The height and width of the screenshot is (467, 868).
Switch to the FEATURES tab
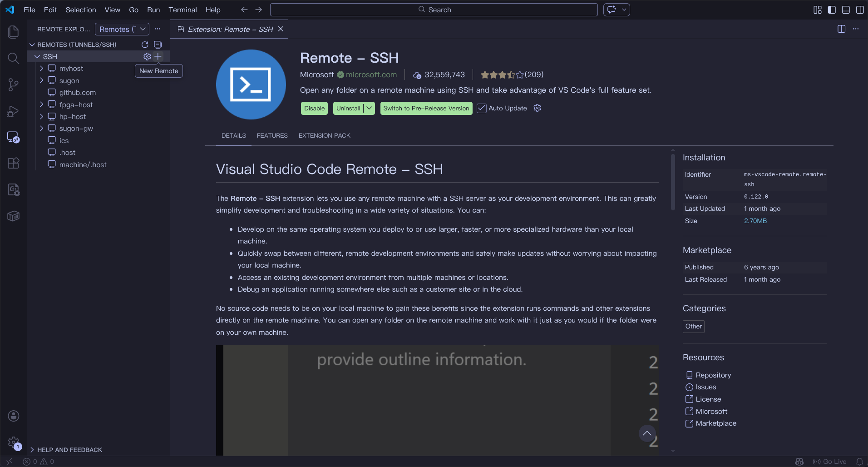pyautogui.click(x=272, y=135)
